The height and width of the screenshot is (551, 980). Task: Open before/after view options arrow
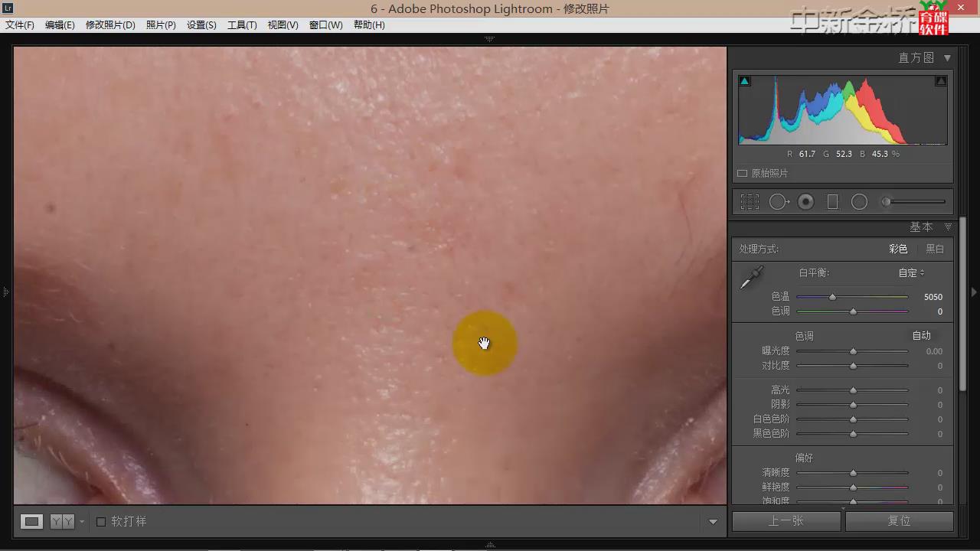(x=82, y=522)
